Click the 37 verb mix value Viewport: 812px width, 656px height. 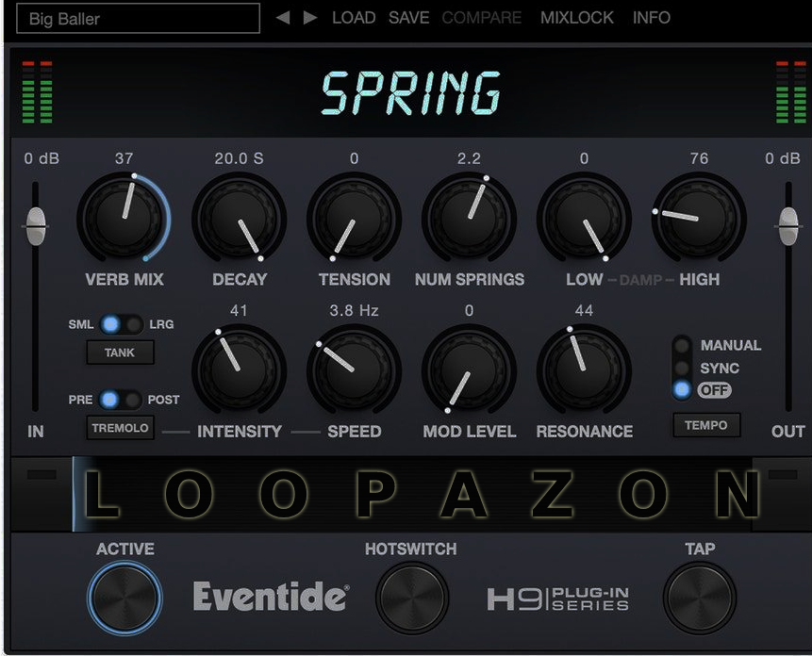pos(124,157)
